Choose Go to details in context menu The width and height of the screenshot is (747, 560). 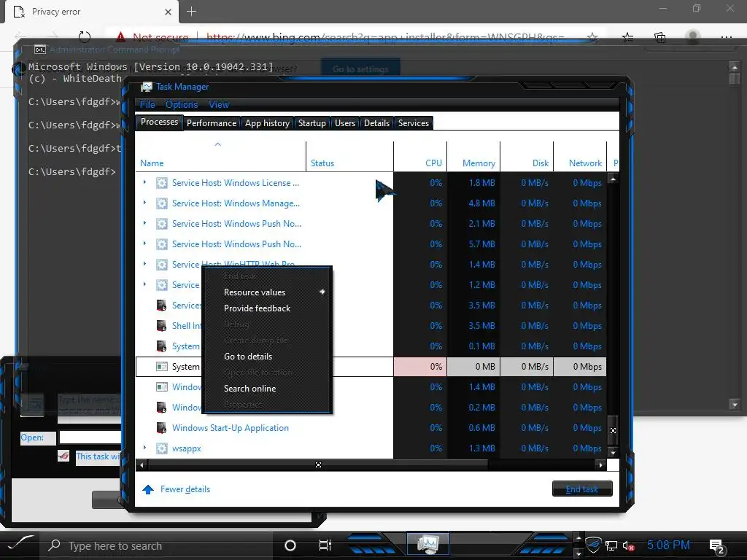point(248,357)
